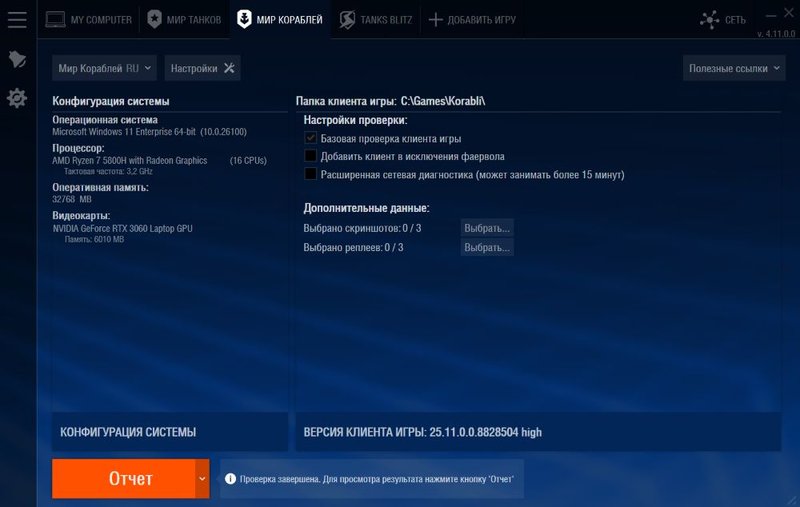Toggle Базовая проверка клиента игры checkbox
This screenshot has width=800, height=507.
point(310,138)
